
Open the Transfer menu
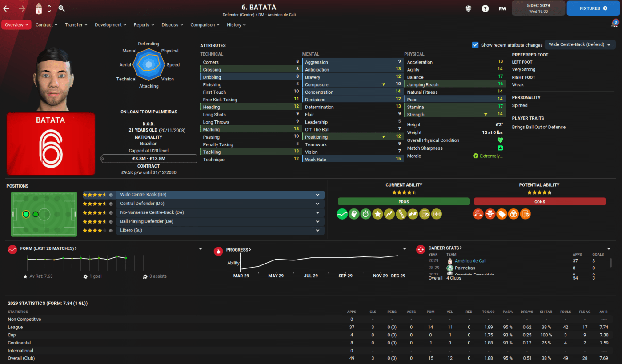76,25
